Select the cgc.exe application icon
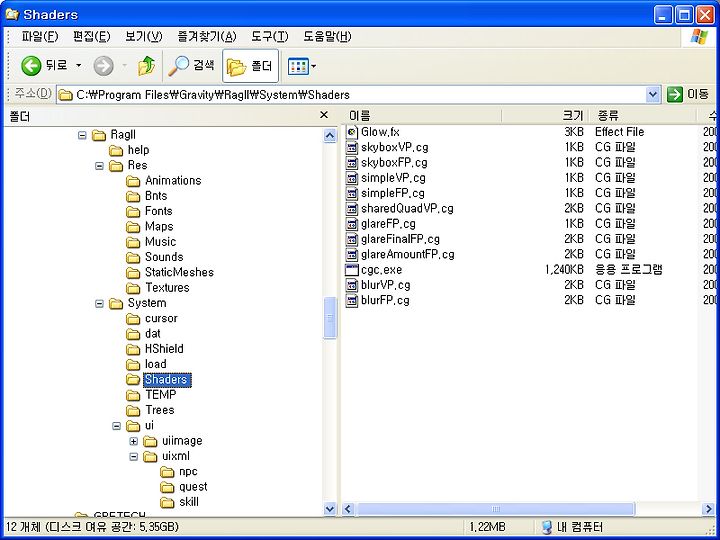The image size is (720, 540). [x=352, y=270]
